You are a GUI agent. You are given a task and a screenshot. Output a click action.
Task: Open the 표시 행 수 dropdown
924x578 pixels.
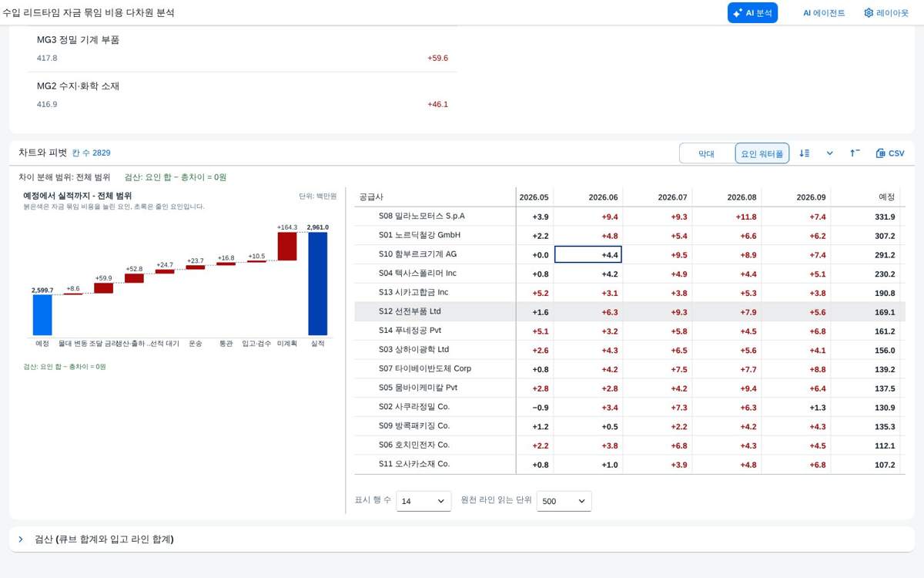pos(423,501)
